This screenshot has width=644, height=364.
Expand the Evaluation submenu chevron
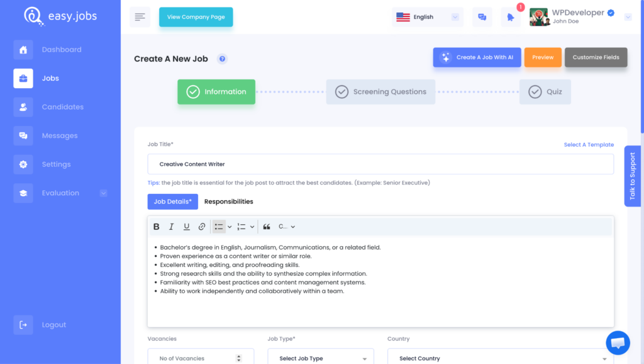tap(104, 193)
